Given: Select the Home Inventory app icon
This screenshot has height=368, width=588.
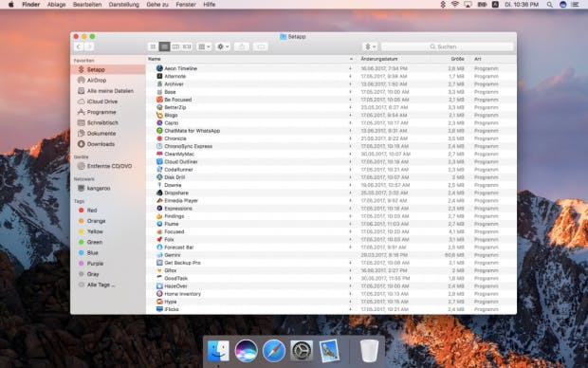Looking at the screenshot, I should point(159,294).
